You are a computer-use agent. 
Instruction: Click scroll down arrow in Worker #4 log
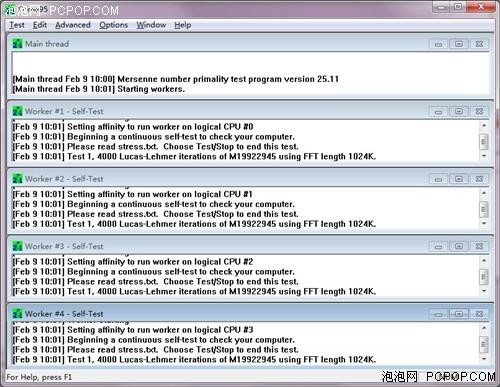pos(484,359)
